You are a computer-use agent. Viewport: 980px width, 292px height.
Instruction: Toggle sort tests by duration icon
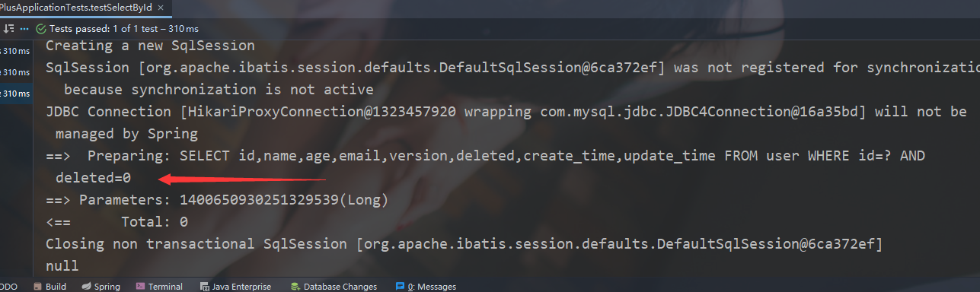tap(9, 28)
